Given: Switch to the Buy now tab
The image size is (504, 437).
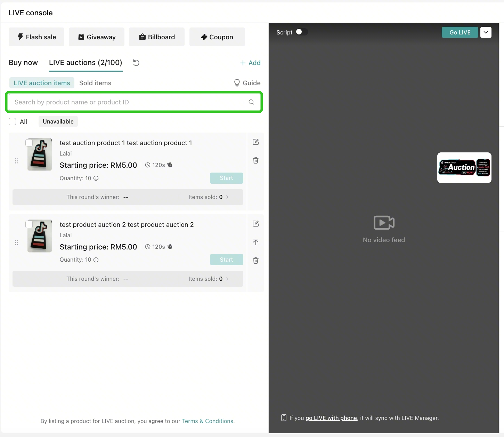Looking at the screenshot, I should coord(23,63).
